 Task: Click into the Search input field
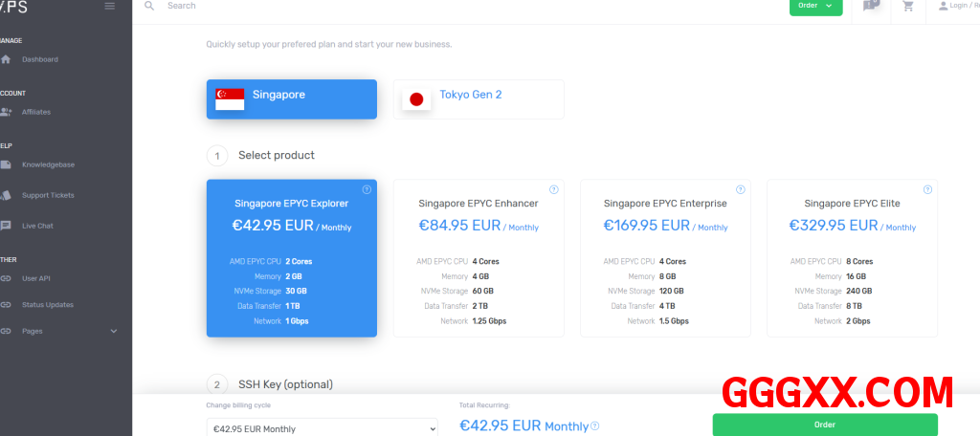[x=383, y=6]
